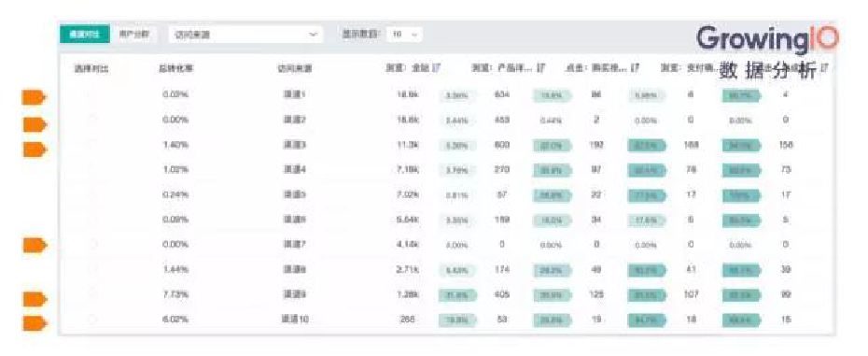Tick the compare checkbox for 渠道8
This screenshot has width=868, height=356.
click(x=91, y=269)
